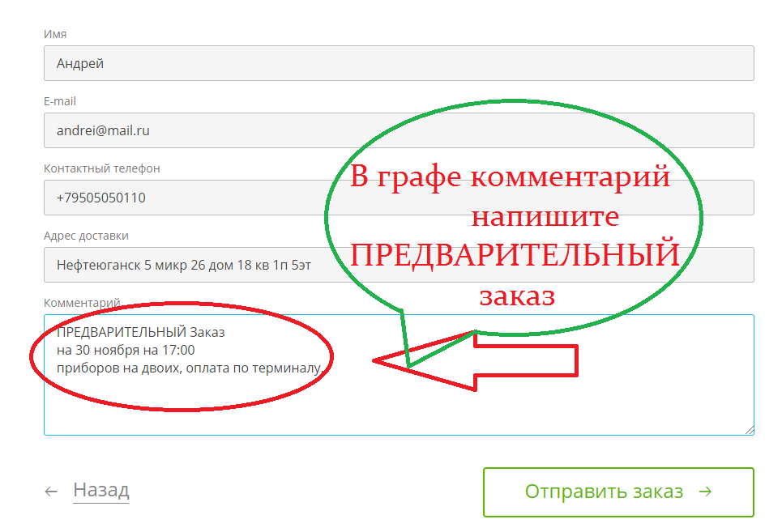Click the comment line about 'приборов на двоих'
782x532 pixels.
[x=190, y=368]
